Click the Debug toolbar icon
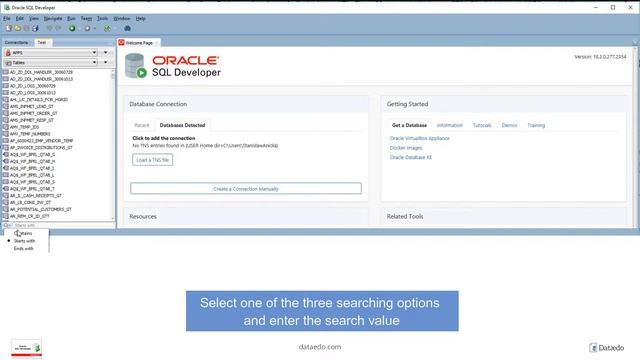This screenshot has width=640, height=360. tap(87, 28)
